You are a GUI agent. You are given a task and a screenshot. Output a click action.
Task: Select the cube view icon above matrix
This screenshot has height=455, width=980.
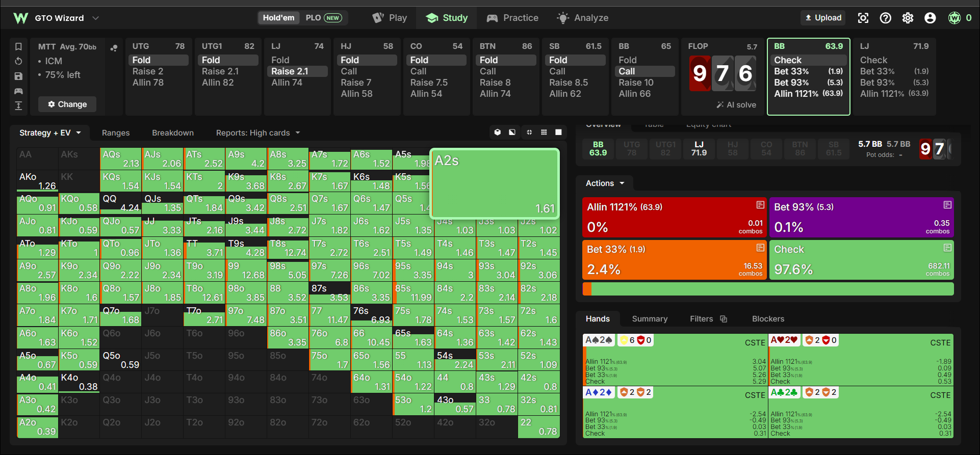[x=498, y=132]
